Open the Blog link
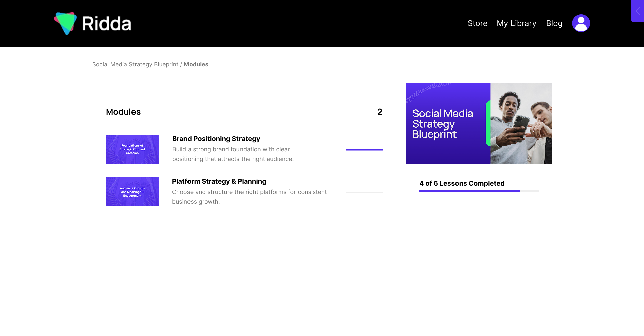The height and width of the screenshot is (336, 644). [x=554, y=23]
